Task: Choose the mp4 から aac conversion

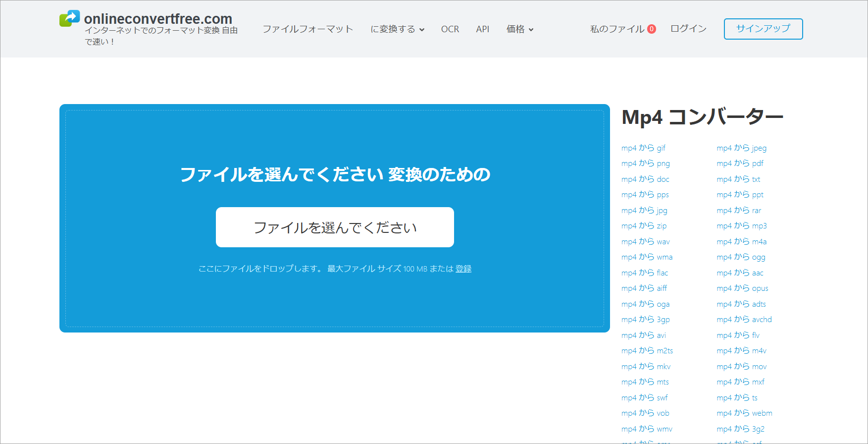Action: coord(740,273)
